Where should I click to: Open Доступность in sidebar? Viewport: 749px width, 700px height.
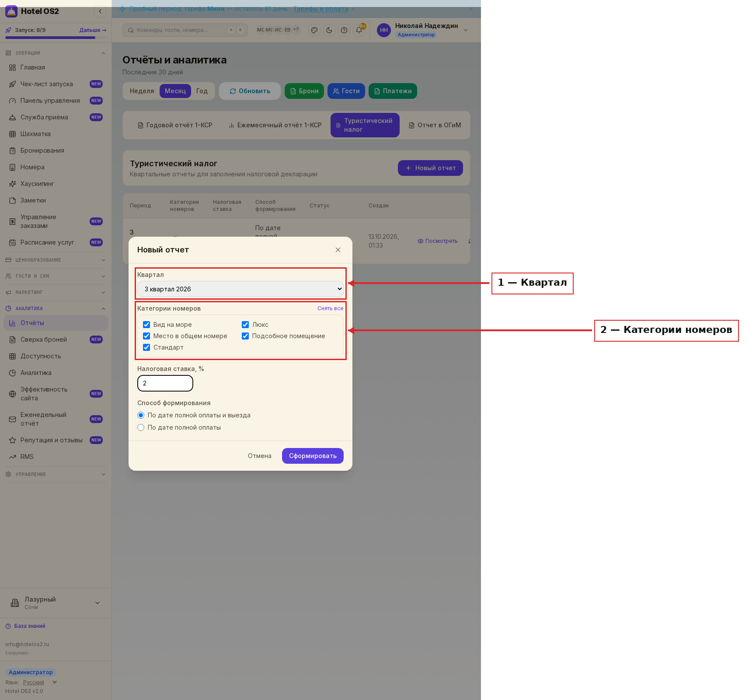point(56,356)
